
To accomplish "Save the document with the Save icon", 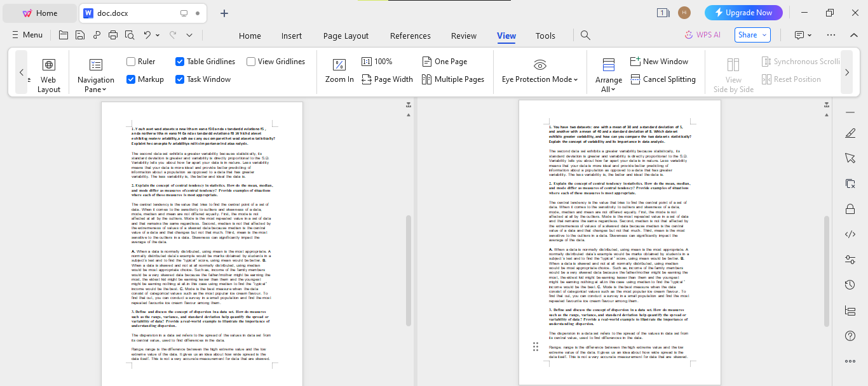I will click(79, 36).
